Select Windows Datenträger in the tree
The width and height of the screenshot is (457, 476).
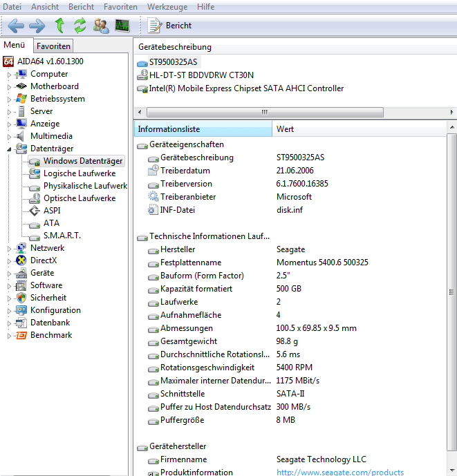point(83,161)
